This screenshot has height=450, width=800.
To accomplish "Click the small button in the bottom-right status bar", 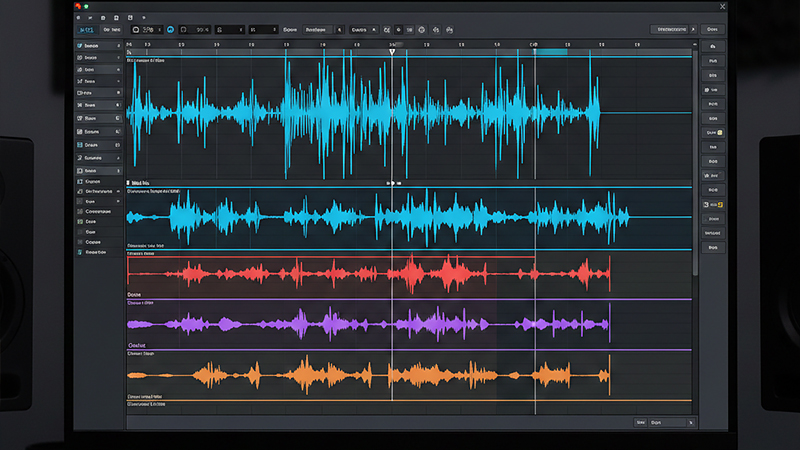I will tap(642, 423).
